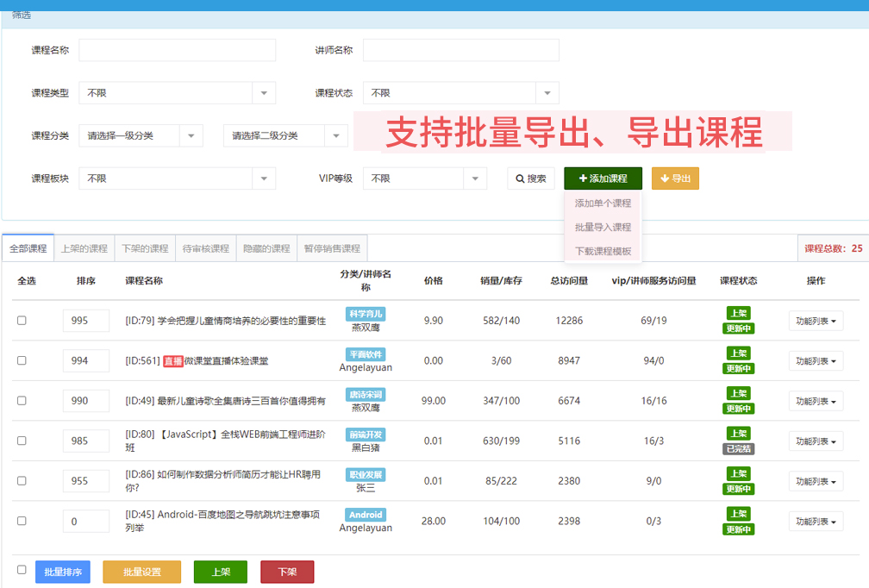Switch to the 暂停销售课程 tab
This screenshot has width=869, height=588.
[x=332, y=248]
